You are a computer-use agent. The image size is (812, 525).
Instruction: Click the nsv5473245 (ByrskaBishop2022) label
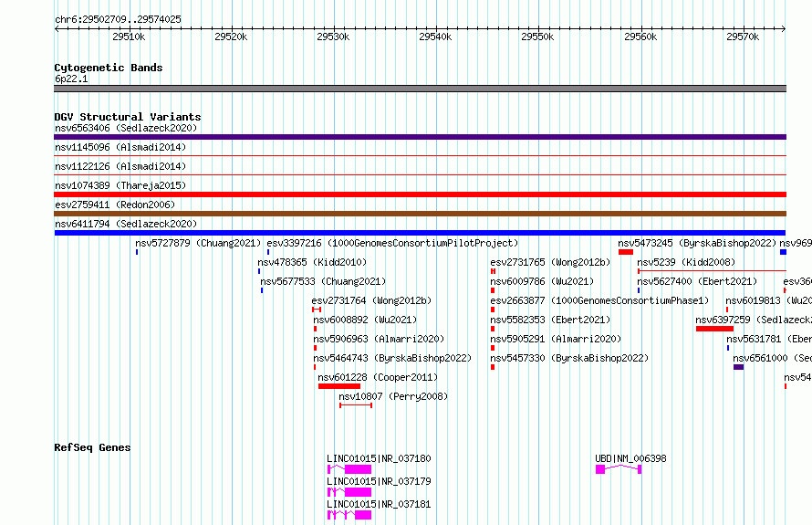tap(697, 243)
